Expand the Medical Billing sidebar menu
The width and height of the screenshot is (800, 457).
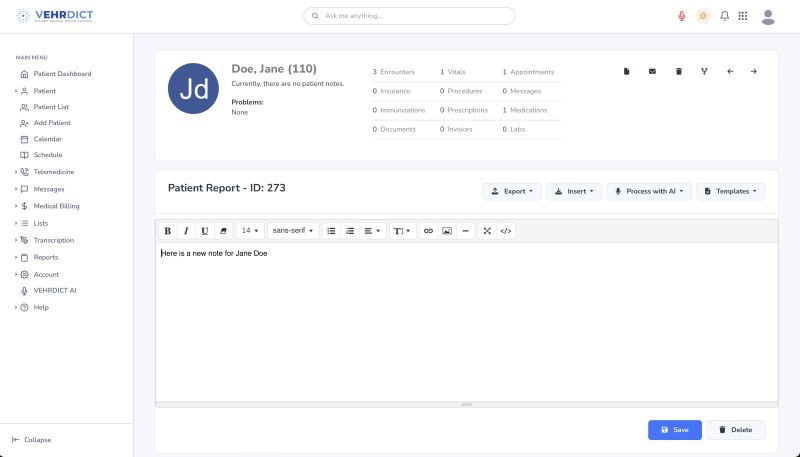[56, 206]
